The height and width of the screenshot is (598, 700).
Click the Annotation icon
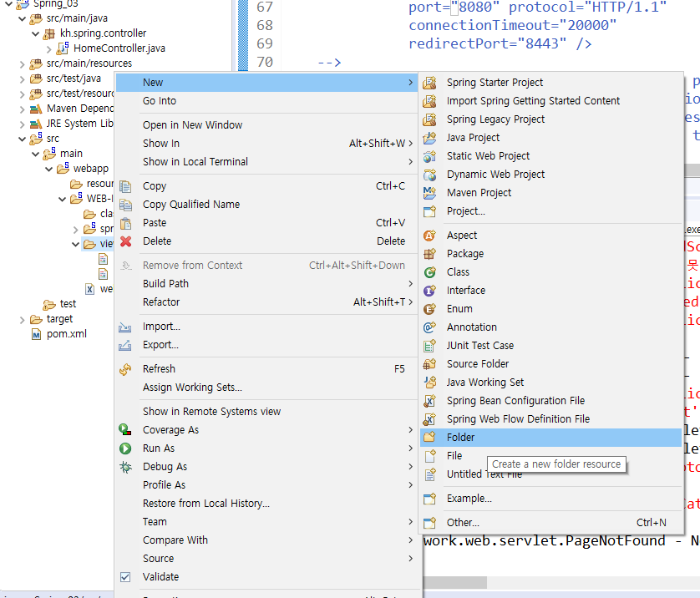tap(429, 327)
